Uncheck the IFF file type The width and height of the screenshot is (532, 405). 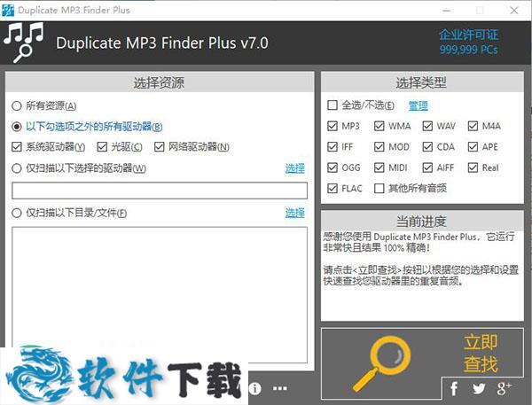click(x=332, y=147)
